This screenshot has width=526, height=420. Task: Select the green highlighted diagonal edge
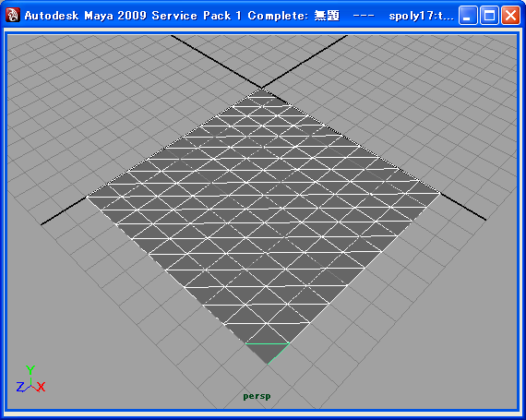coord(279,354)
